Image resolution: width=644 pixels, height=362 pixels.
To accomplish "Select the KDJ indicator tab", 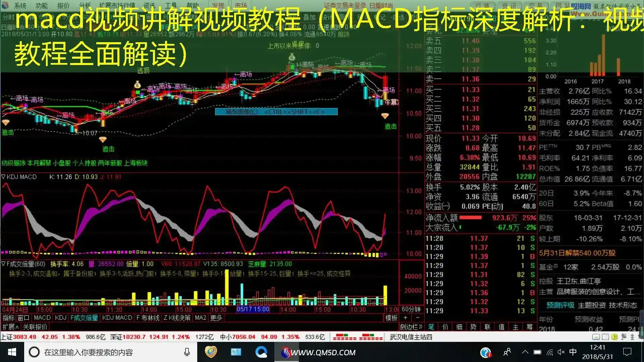I will (x=61, y=317).
